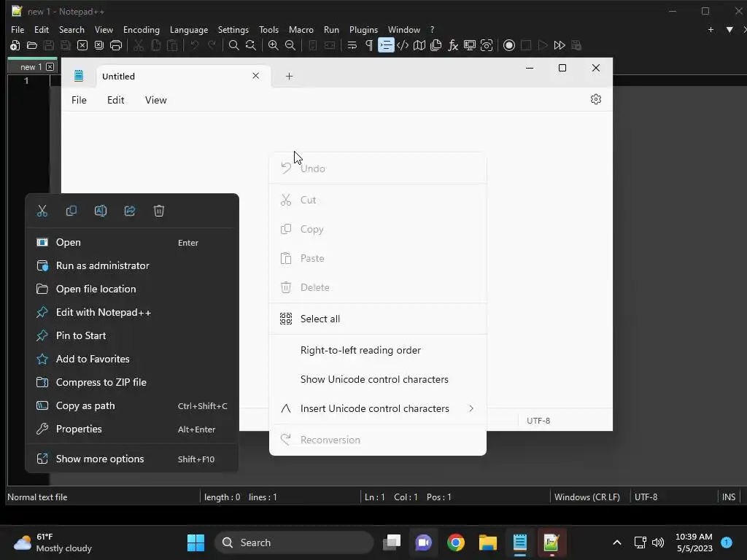747x560 pixels.
Task: Open the Edit menu in Notepad window
Action: coord(116,100)
